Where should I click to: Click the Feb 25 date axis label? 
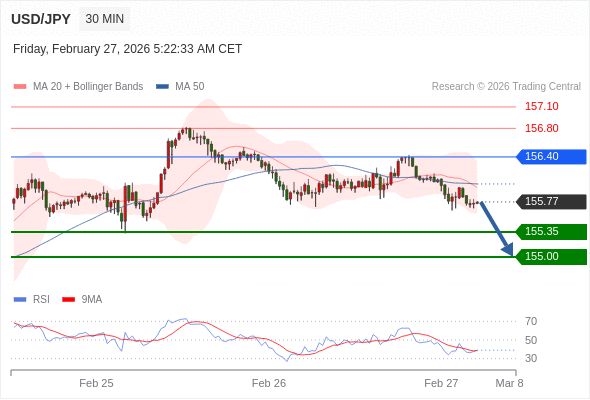(x=96, y=383)
